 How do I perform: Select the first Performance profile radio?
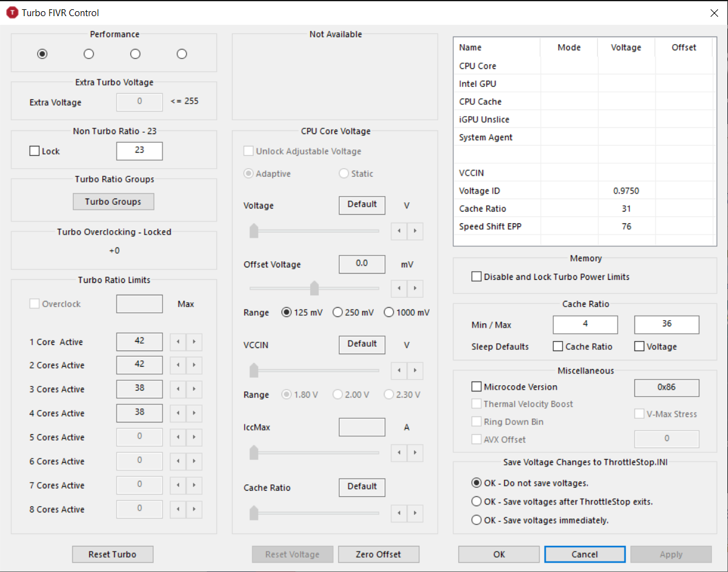coord(42,54)
